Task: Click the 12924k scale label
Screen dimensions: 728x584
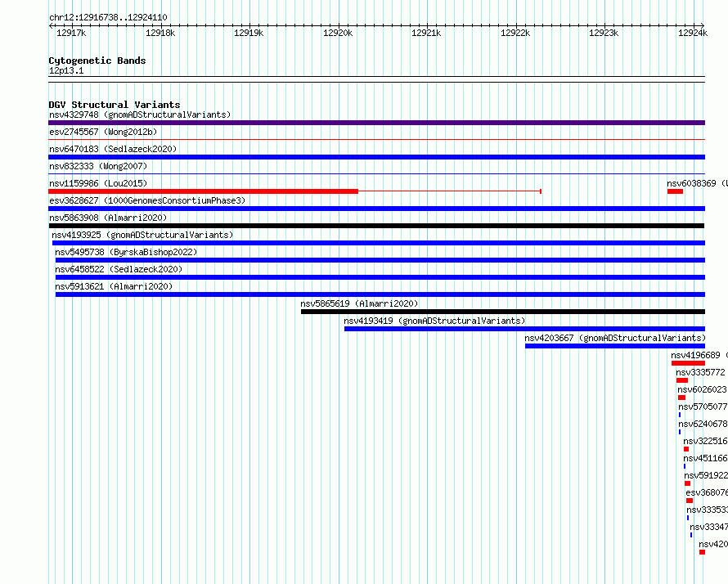Action: coord(692,33)
